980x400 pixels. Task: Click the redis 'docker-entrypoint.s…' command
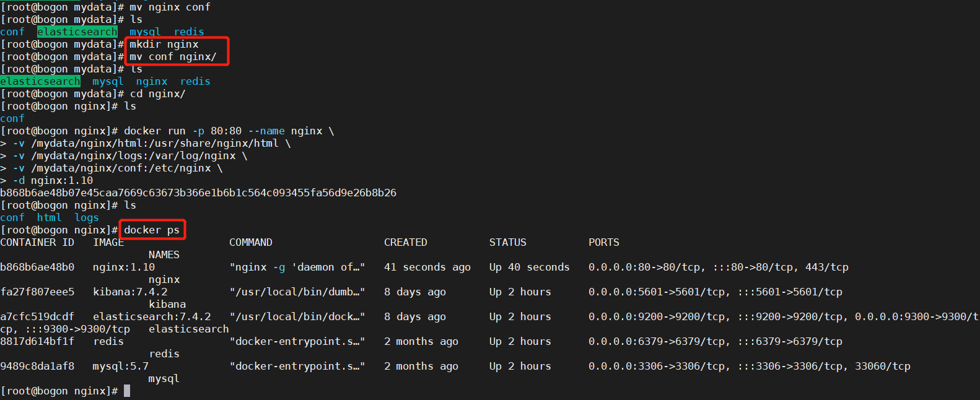click(x=297, y=341)
